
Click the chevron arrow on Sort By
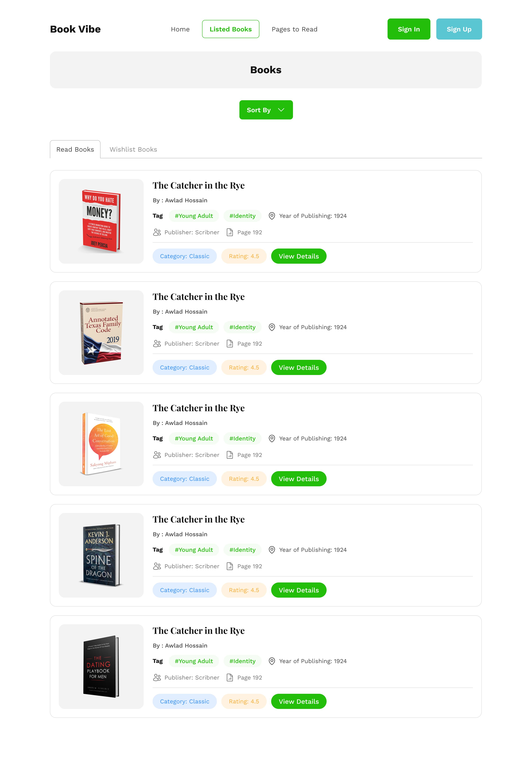pos(281,110)
